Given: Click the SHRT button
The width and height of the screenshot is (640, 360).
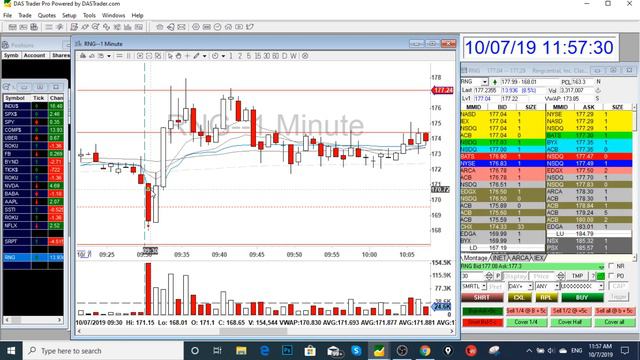Looking at the screenshot, I should click(482, 298).
